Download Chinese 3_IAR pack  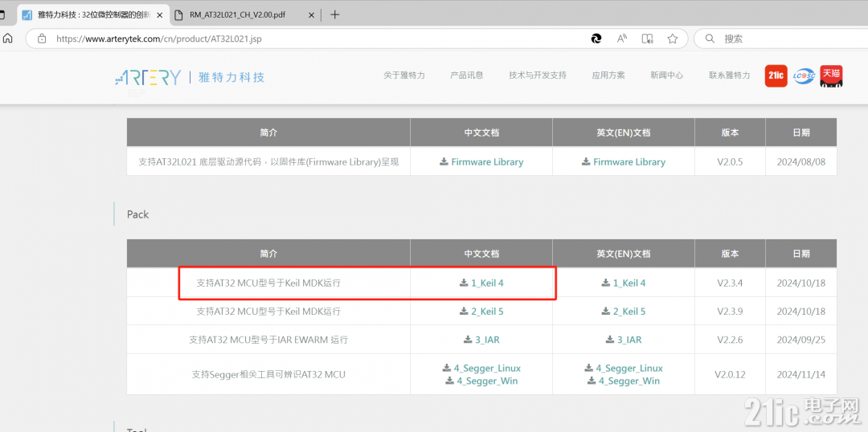[x=481, y=340]
